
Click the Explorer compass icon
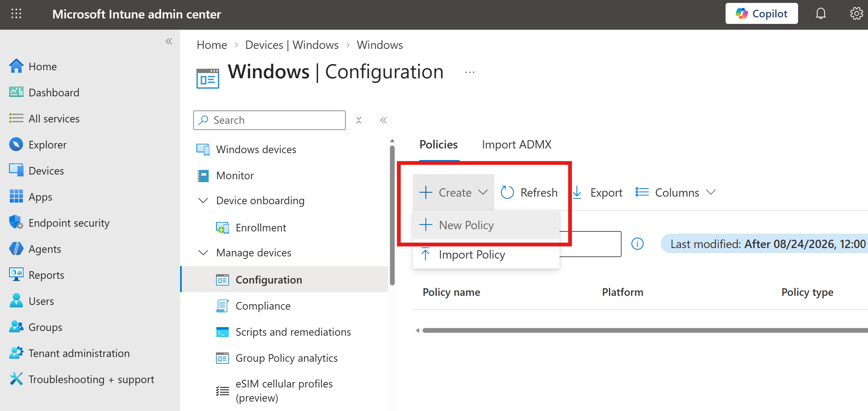(16, 144)
